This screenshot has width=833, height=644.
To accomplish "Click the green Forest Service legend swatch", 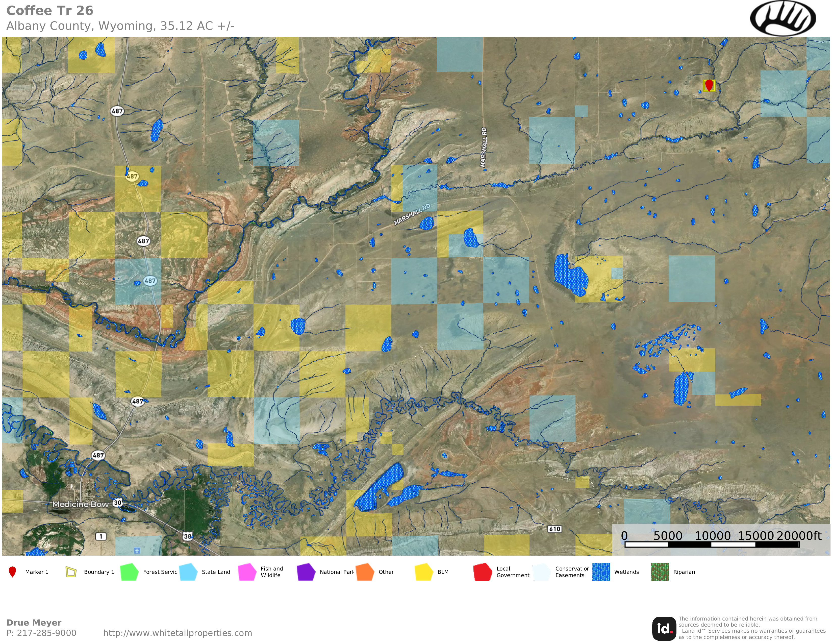I will point(129,572).
